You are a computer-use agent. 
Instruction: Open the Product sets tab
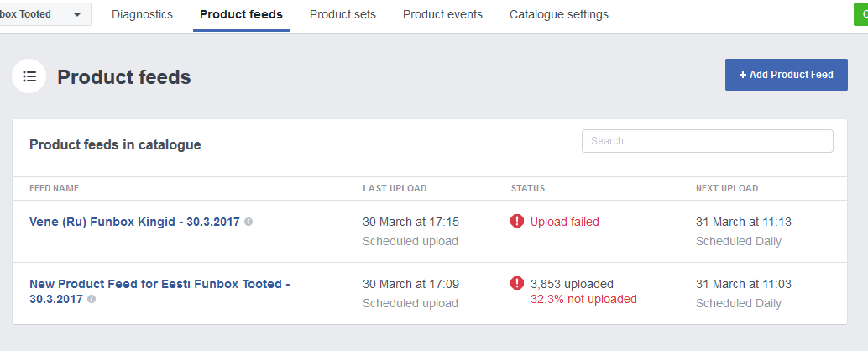[342, 15]
